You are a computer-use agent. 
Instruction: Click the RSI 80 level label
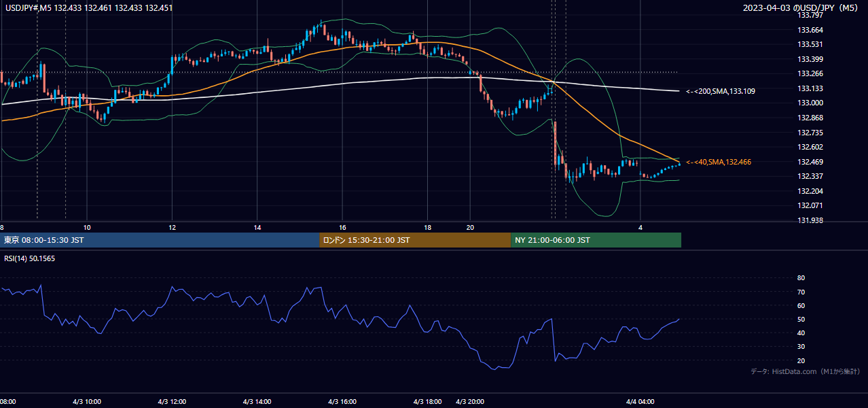[x=801, y=278]
